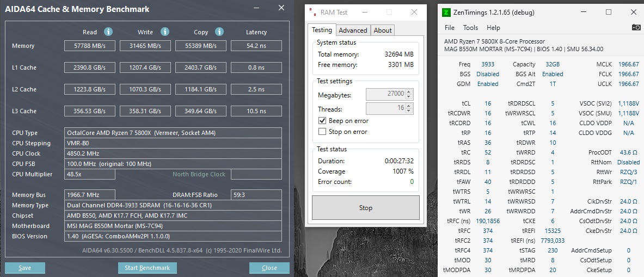Open the Advanced tab in RAM Test
Image resolution: width=644 pixels, height=277 pixels.
pyautogui.click(x=353, y=30)
